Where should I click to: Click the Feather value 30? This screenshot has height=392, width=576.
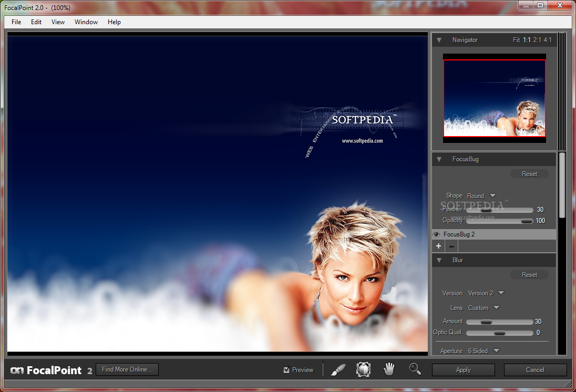click(x=540, y=210)
